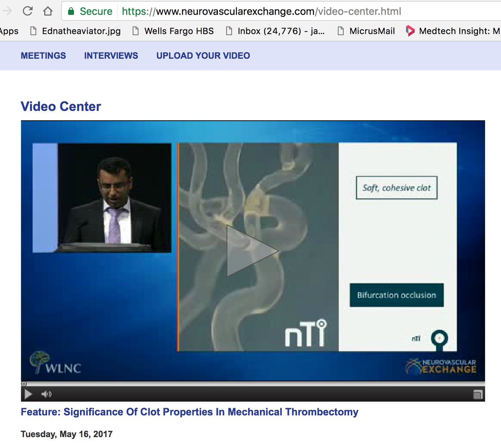This screenshot has height=448, width=501.
Task: Open the Wells Fargo HBS bookmark
Action: tap(173, 31)
